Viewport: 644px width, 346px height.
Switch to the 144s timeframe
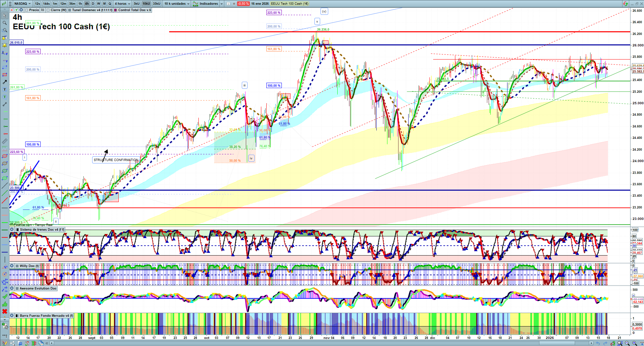[x=46, y=4]
